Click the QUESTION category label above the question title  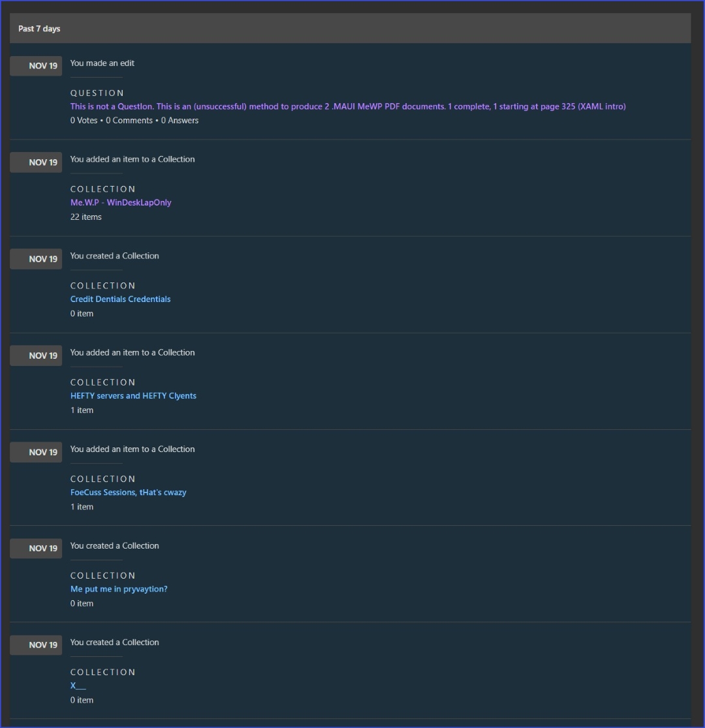pyautogui.click(x=97, y=93)
